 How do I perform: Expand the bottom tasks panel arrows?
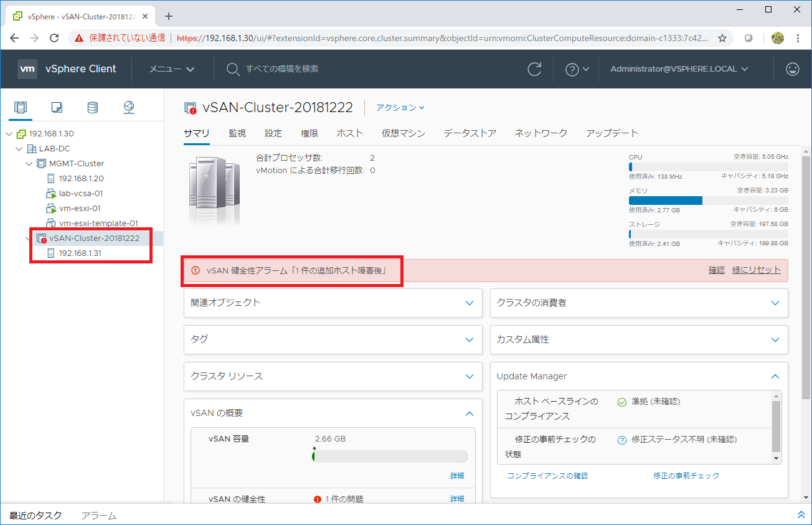click(801, 515)
